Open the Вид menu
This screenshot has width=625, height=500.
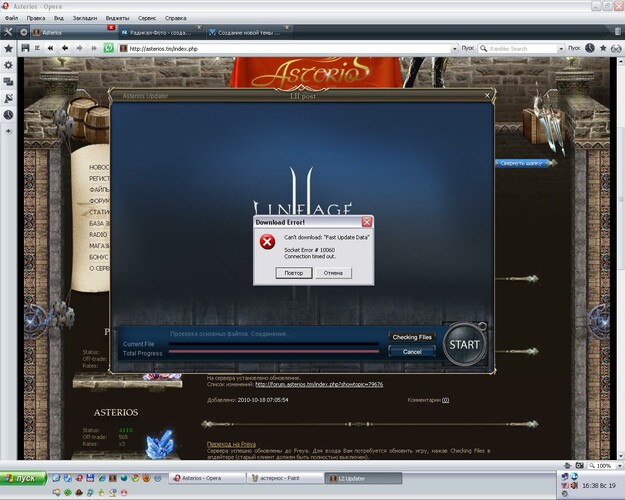point(59,18)
